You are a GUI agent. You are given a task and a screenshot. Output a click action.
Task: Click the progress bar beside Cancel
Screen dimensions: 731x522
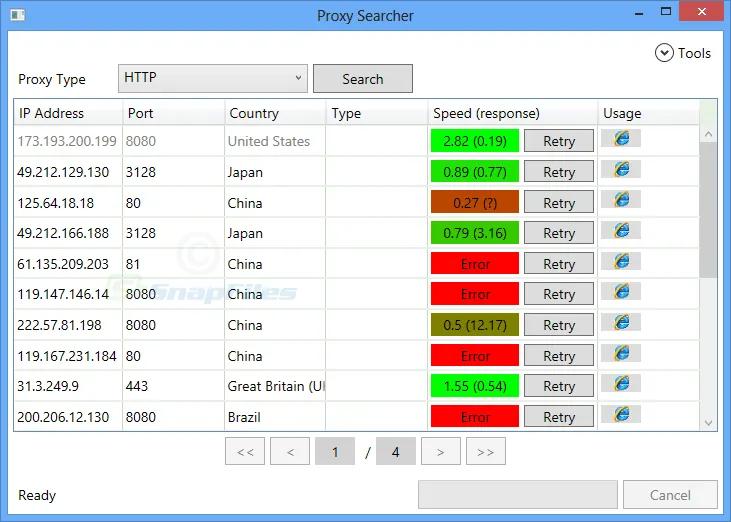point(517,495)
